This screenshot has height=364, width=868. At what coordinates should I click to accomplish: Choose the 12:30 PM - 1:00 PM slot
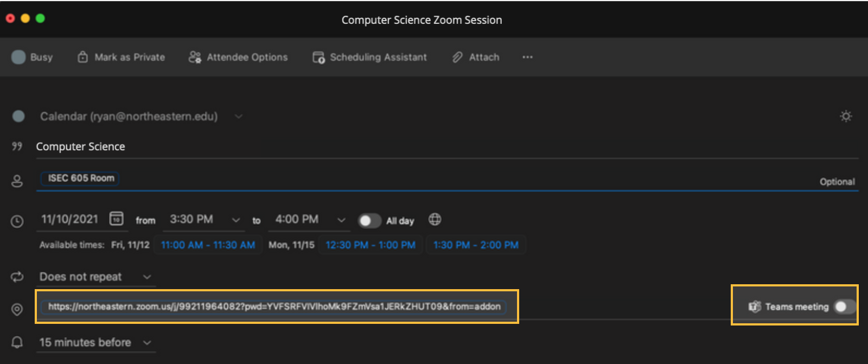point(371,245)
